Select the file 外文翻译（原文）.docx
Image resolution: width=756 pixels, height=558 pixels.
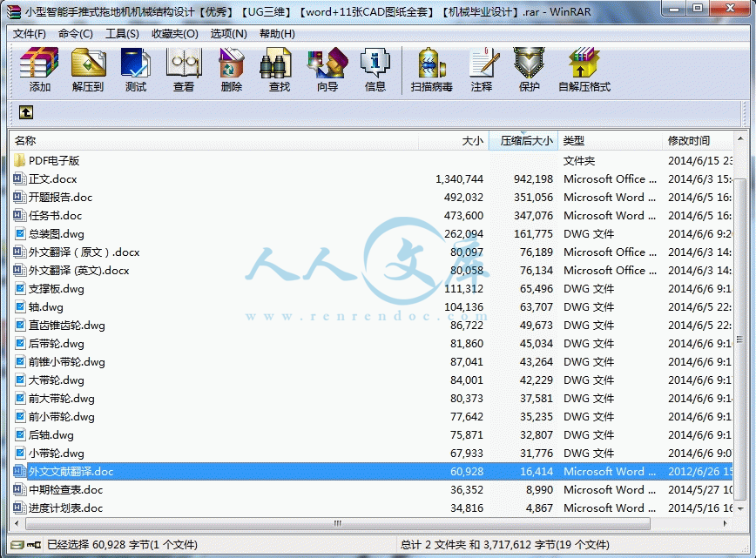pos(84,252)
